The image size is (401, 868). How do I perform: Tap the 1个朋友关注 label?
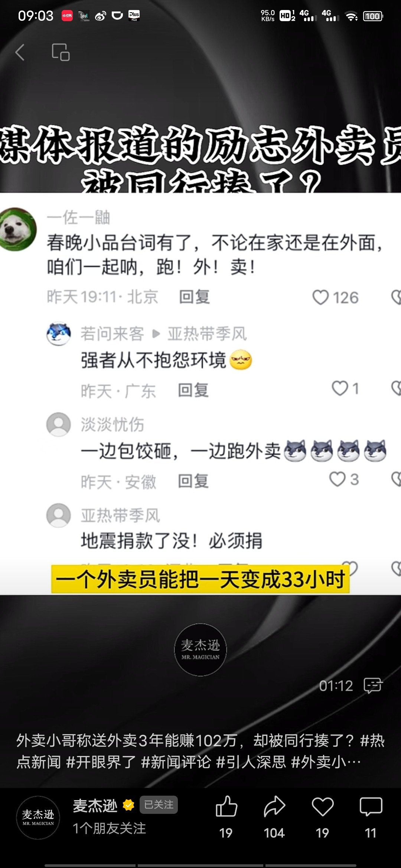pyautogui.click(x=110, y=828)
